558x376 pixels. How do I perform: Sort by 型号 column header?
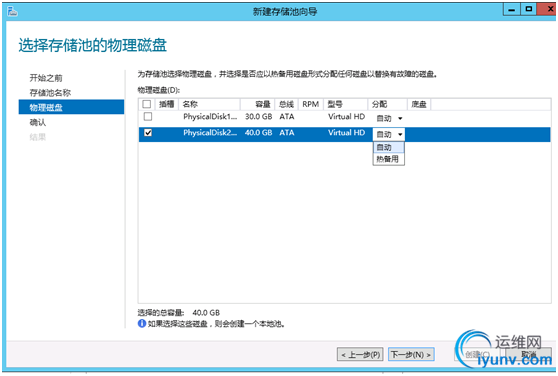345,104
